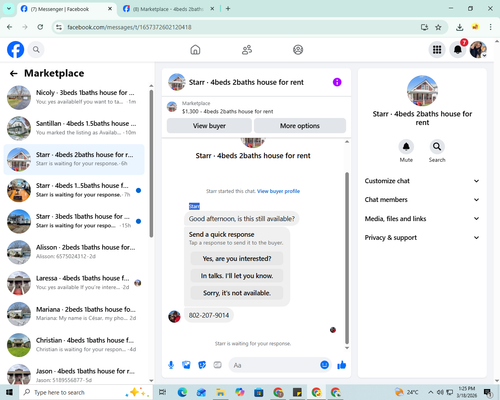
Task: Open the View buyer profile link
Action: click(278, 191)
